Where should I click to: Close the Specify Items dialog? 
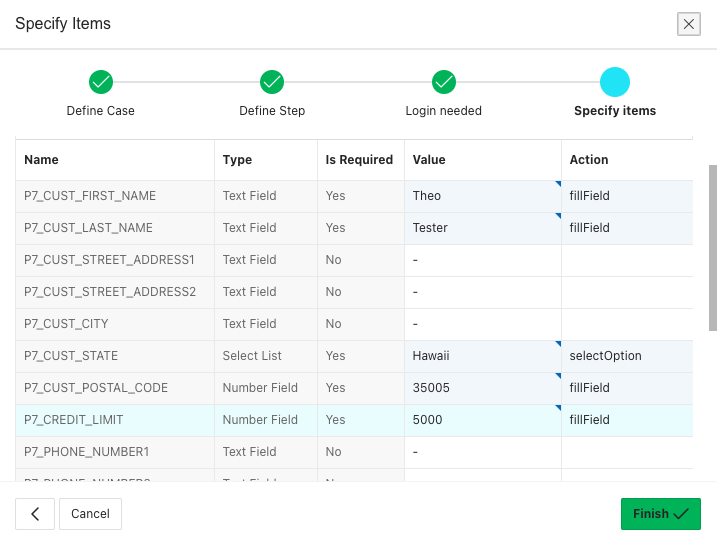689,24
